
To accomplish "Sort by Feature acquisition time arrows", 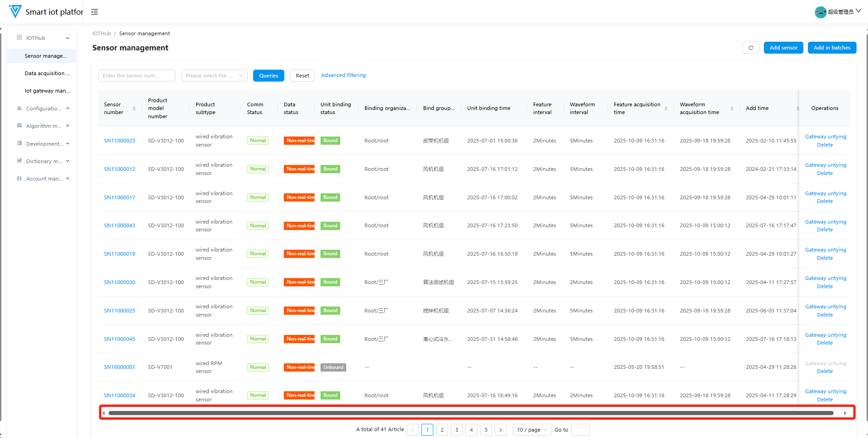I will [x=666, y=109].
